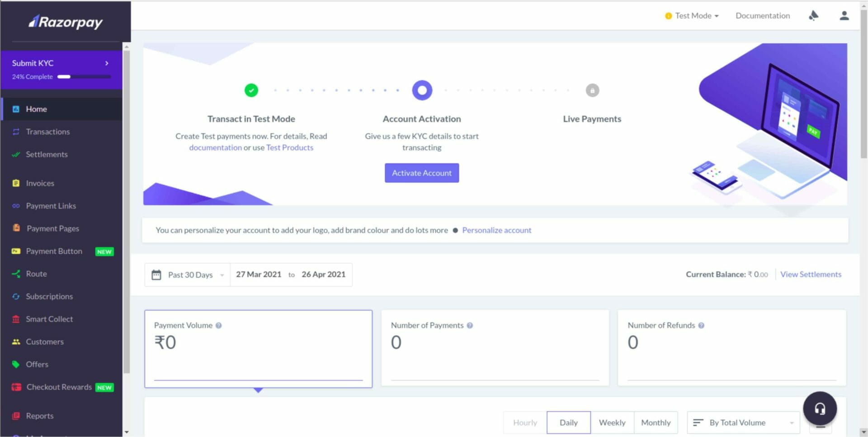Click the Settlements checkmark icon

pyautogui.click(x=16, y=154)
